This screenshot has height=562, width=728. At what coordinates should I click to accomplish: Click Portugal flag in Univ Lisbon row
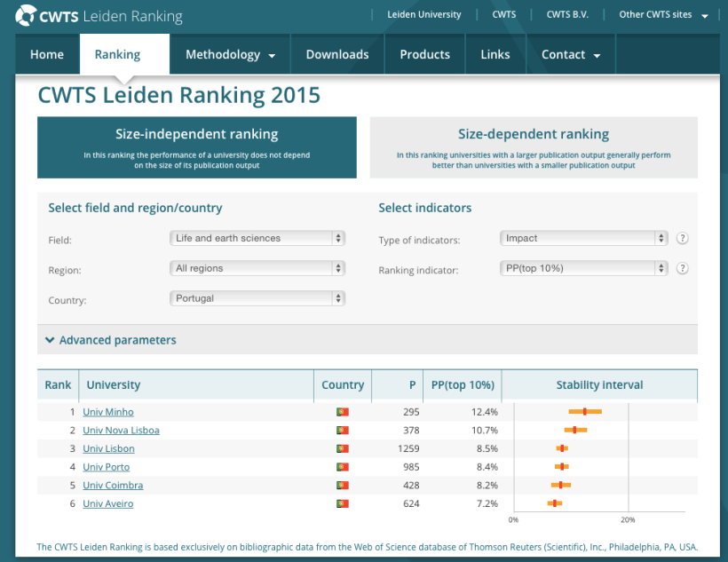coord(342,449)
